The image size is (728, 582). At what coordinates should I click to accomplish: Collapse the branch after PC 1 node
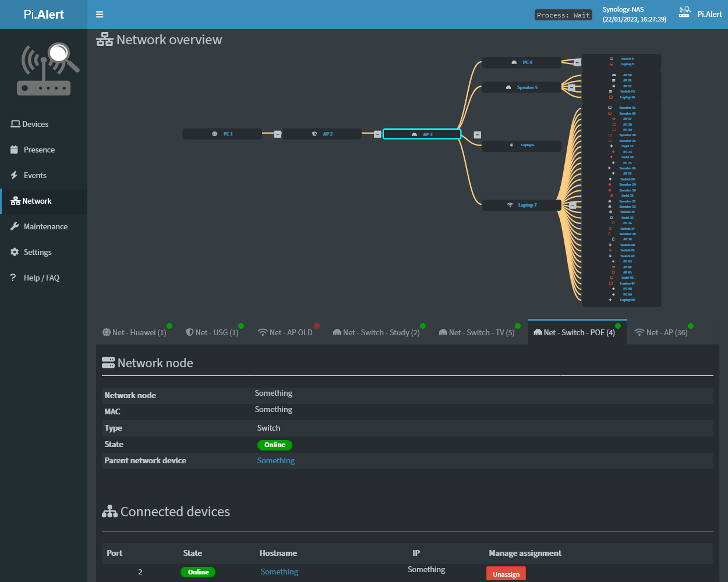278,134
